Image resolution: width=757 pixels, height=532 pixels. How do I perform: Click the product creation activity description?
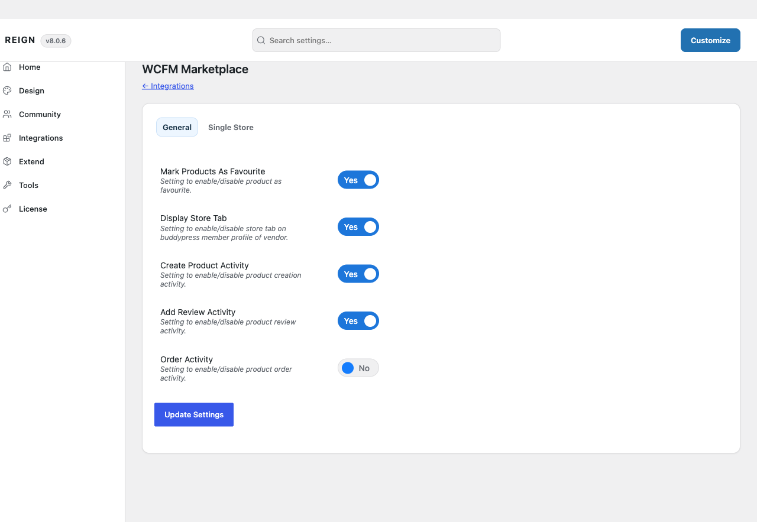[x=231, y=280]
